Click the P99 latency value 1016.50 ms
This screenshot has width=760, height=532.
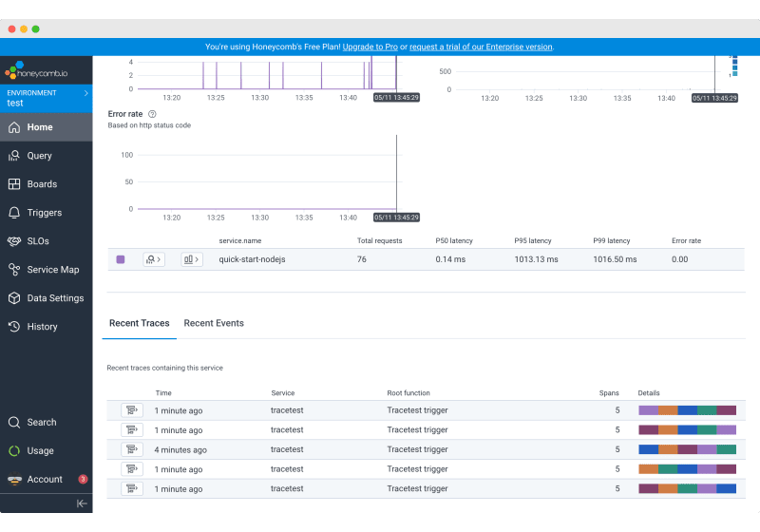615,259
